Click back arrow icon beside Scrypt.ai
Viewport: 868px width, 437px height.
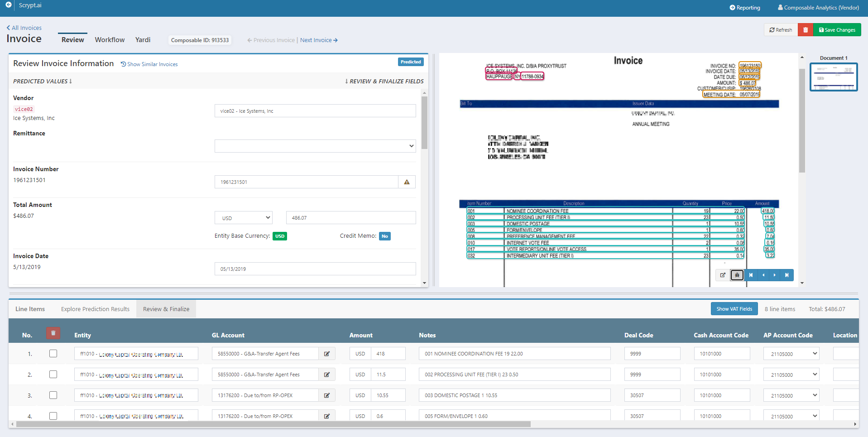[8, 5]
